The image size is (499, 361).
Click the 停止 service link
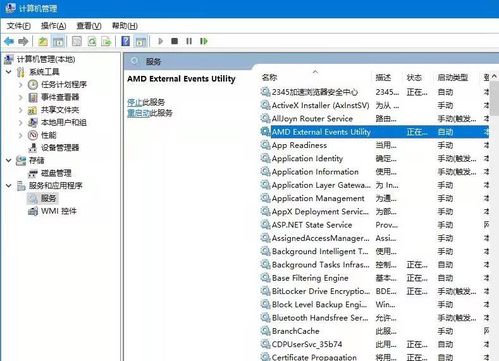tap(135, 102)
